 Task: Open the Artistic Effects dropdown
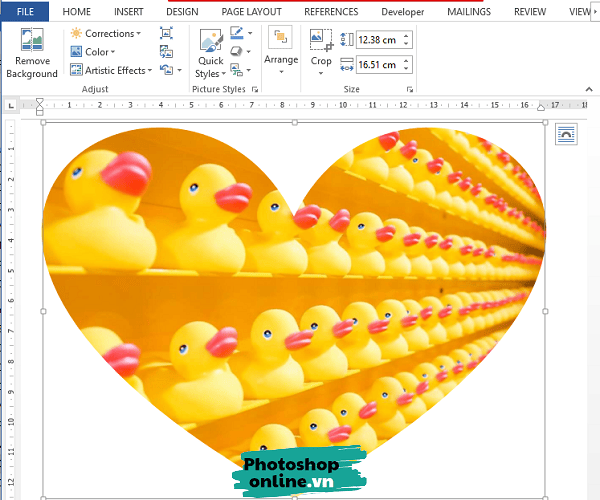point(111,70)
